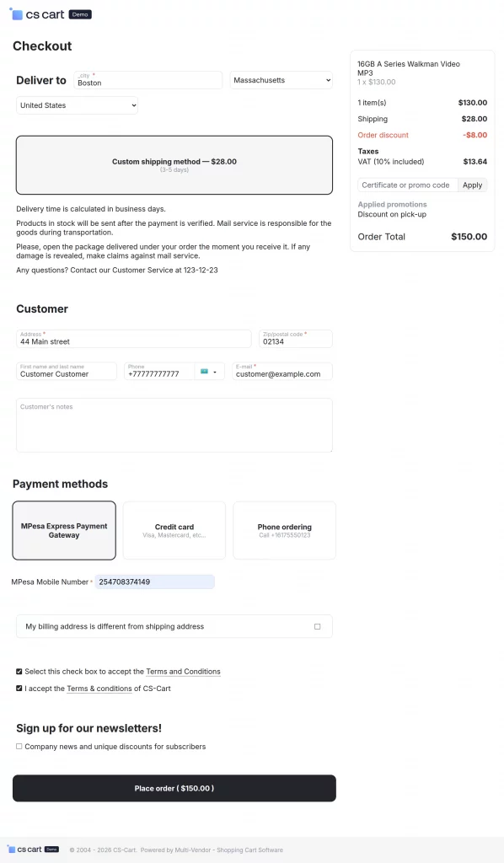Select the Custom shipping method box

[x=174, y=165]
